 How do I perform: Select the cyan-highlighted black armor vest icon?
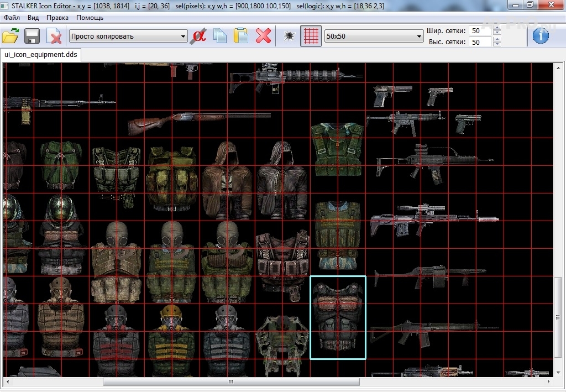pyautogui.click(x=338, y=317)
